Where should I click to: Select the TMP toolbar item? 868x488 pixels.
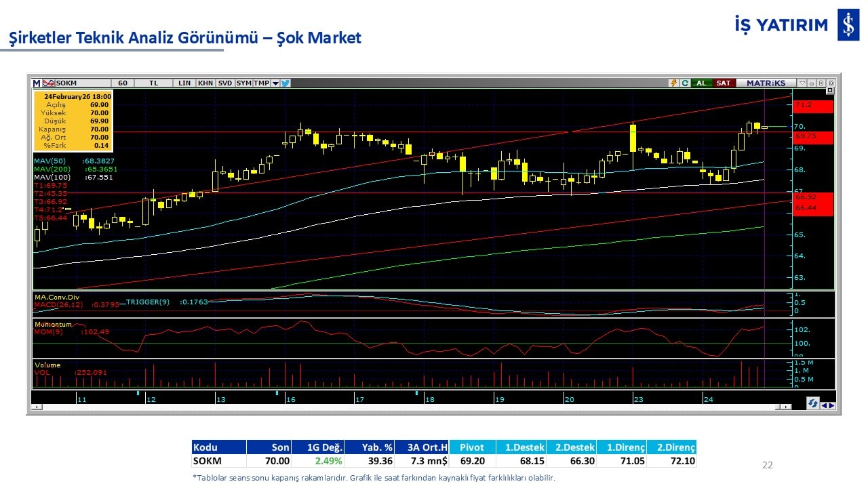(x=261, y=83)
